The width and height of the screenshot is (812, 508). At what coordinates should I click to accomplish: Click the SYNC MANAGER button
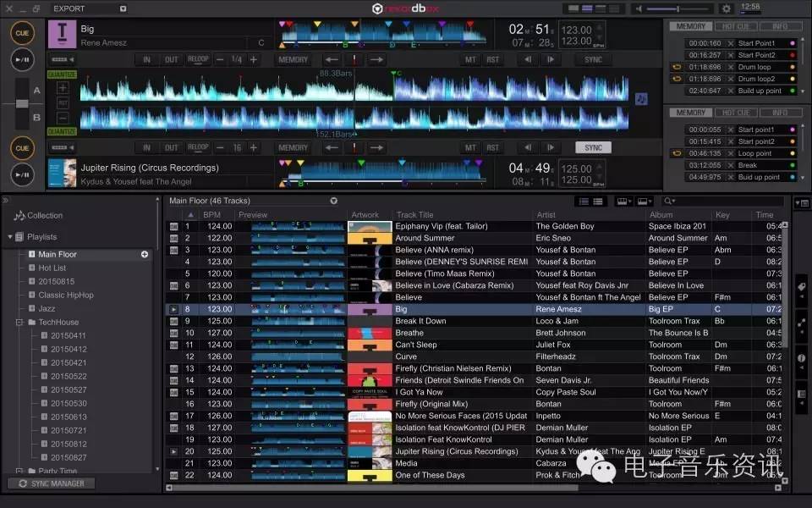coord(51,483)
